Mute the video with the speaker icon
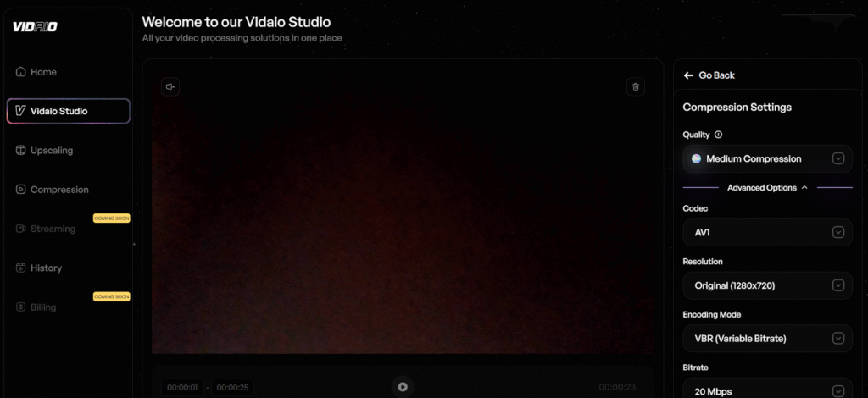This screenshot has width=868, height=398. pyautogui.click(x=170, y=86)
